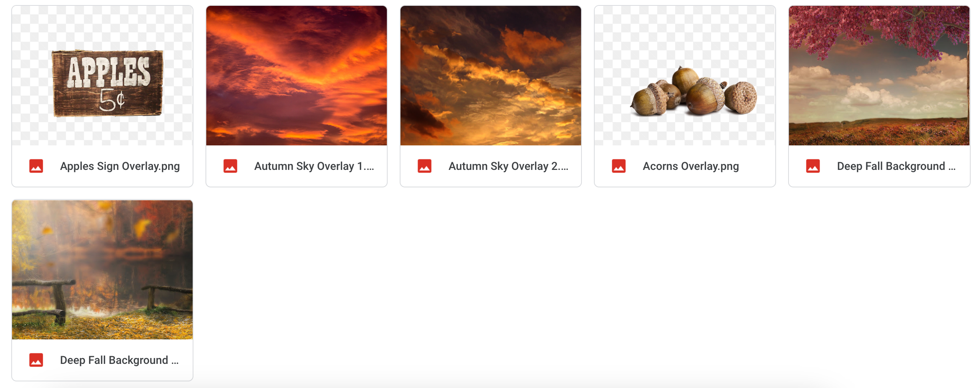Click the image icon beside Apples Sign Overlay.png
Image resolution: width=980 pixels, height=388 pixels.
pyautogui.click(x=36, y=166)
